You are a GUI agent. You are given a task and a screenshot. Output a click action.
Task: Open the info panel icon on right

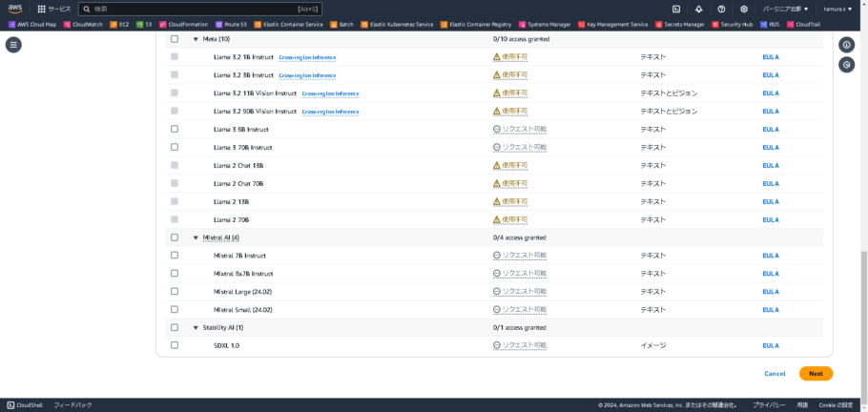[846, 45]
